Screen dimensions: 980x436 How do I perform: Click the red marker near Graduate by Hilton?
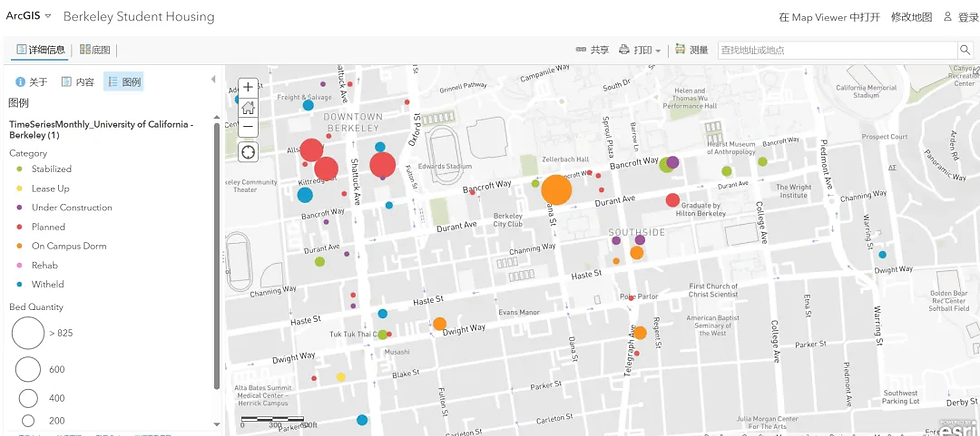pyautogui.click(x=672, y=201)
